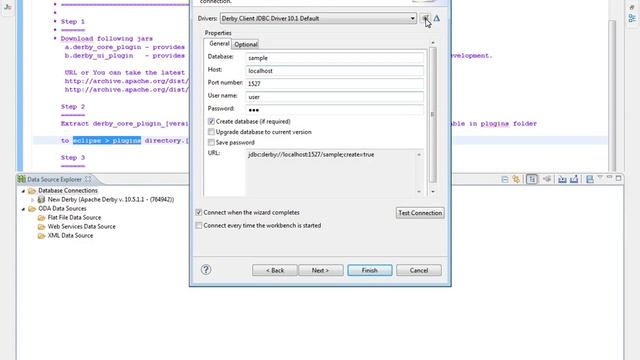Open the help question mark in the dialog
The width and height of the screenshot is (640, 360).
(x=206, y=269)
